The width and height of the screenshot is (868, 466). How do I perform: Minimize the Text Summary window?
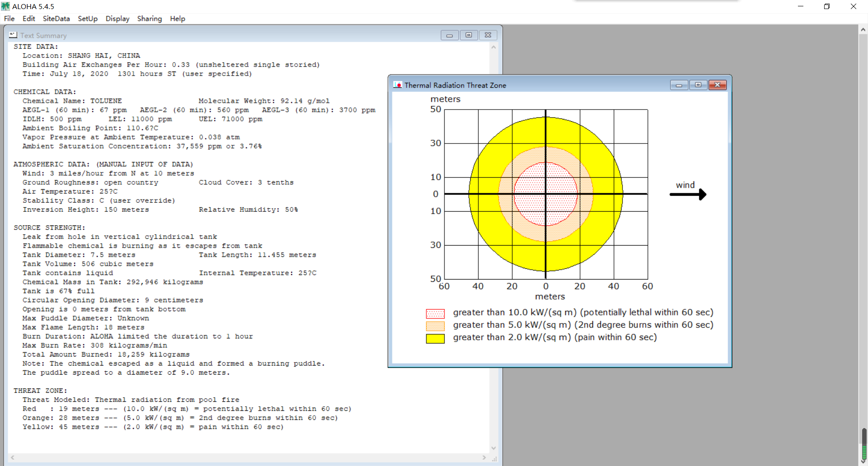point(449,35)
